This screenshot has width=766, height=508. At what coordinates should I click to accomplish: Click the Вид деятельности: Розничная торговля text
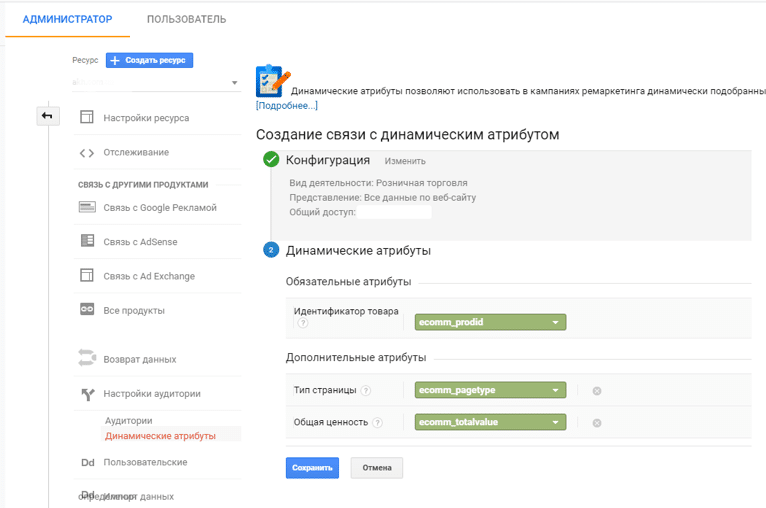pos(378,183)
